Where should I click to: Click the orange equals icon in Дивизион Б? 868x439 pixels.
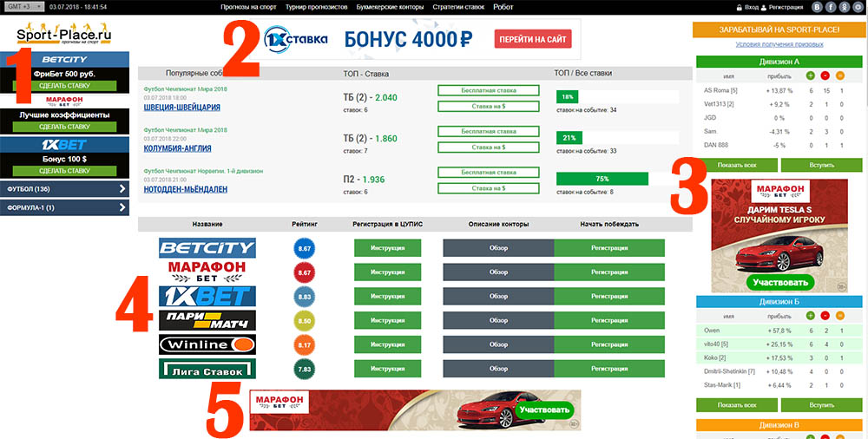[840, 316]
